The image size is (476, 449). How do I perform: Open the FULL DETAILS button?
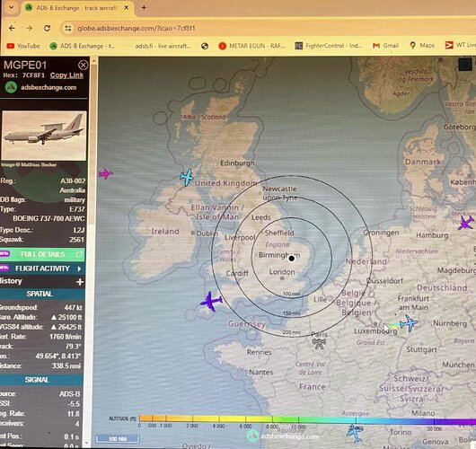(42, 254)
